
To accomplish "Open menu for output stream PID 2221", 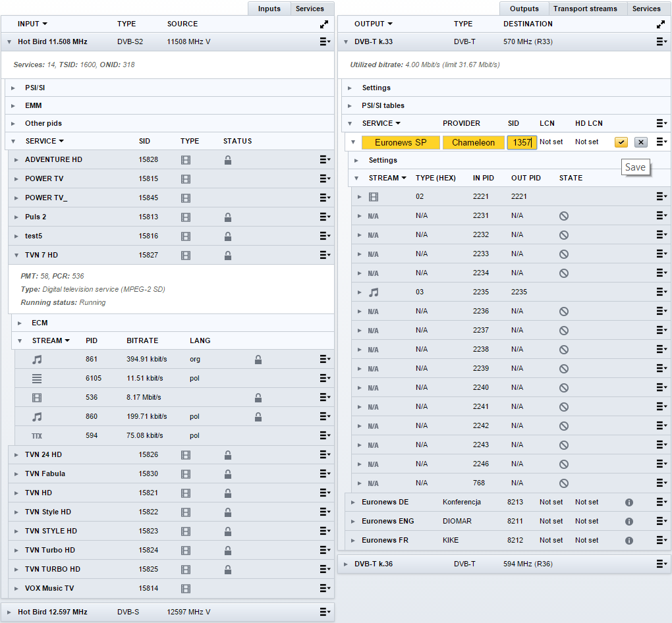I will pos(661,196).
